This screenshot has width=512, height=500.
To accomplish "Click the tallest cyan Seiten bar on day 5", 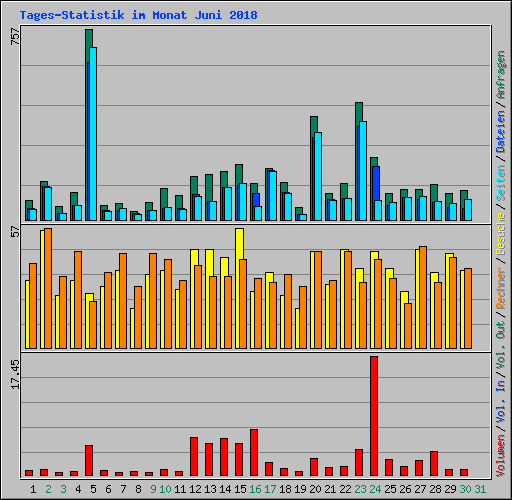I will click(x=93, y=134).
